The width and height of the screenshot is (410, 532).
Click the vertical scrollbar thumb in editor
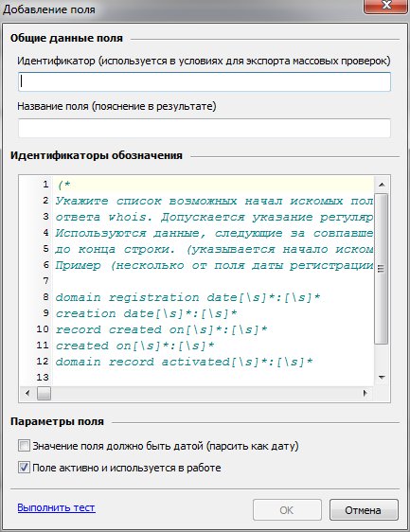coord(382,269)
